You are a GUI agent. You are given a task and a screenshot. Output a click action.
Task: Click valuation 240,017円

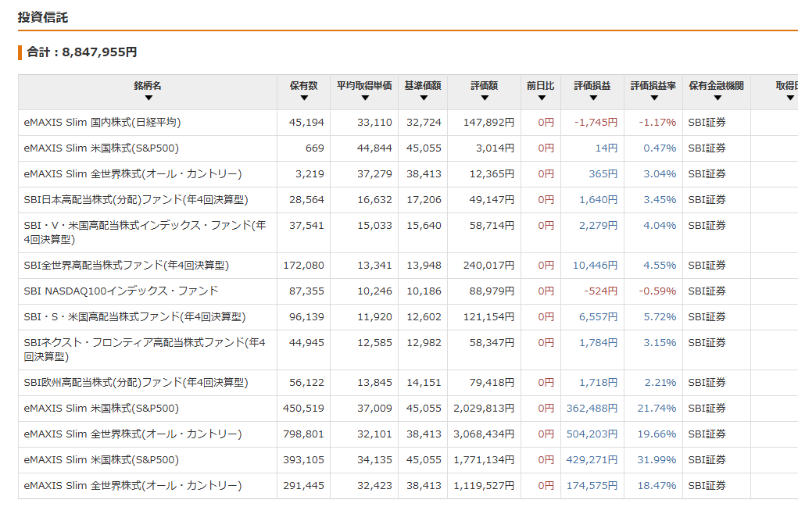tap(488, 266)
